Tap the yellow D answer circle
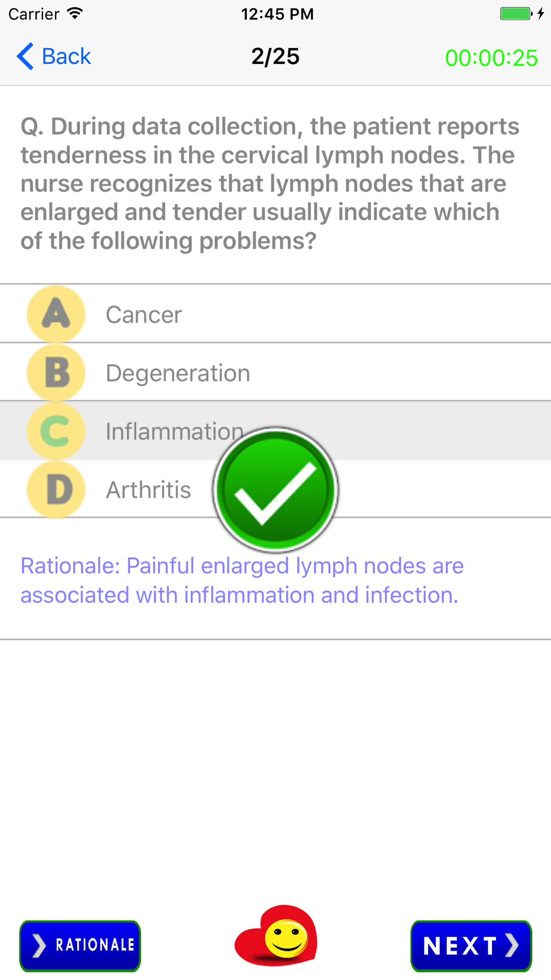The image size is (551, 980). point(56,489)
